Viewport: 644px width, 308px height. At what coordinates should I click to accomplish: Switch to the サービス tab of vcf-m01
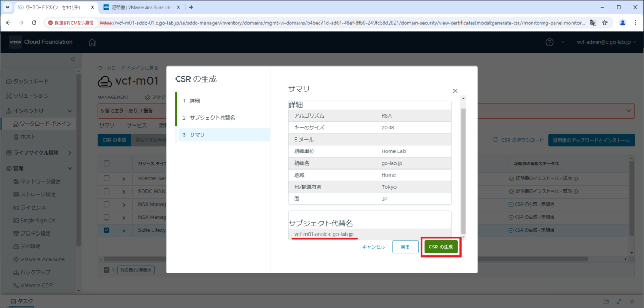pyautogui.click(x=136, y=125)
